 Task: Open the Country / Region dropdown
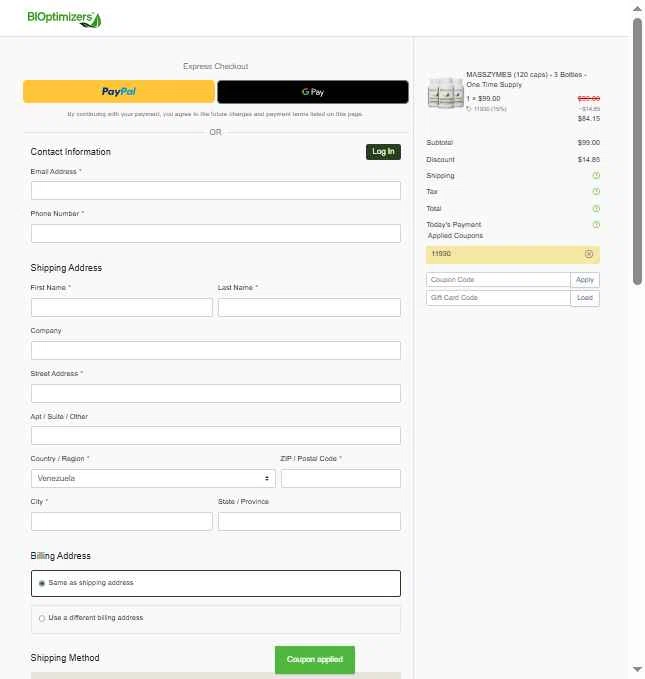(x=153, y=479)
